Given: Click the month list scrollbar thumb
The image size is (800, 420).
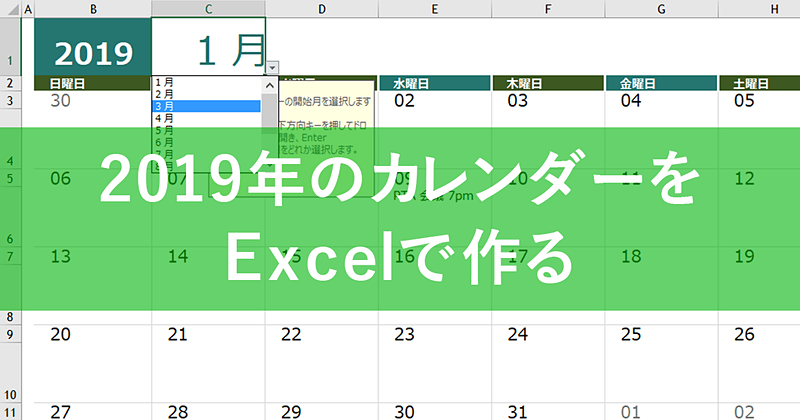Looking at the screenshot, I should [269, 114].
